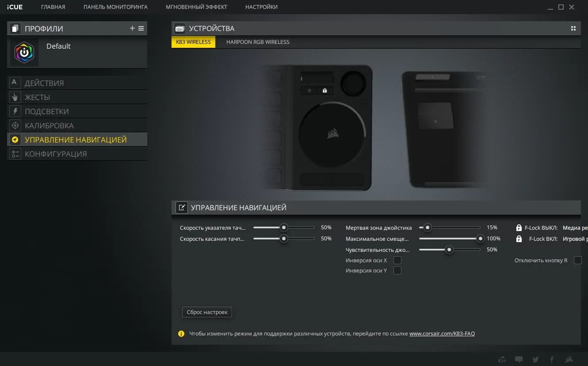
Task: Open the МГНОВЕННЫЙ ЭФФЕКТ menu
Action: [x=196, y=7]
